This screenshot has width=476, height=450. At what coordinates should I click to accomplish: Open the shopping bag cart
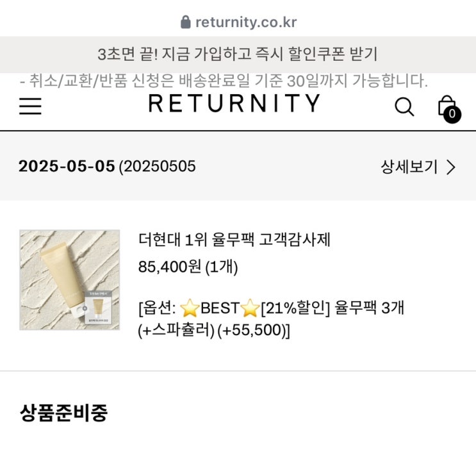coord(447,105)
